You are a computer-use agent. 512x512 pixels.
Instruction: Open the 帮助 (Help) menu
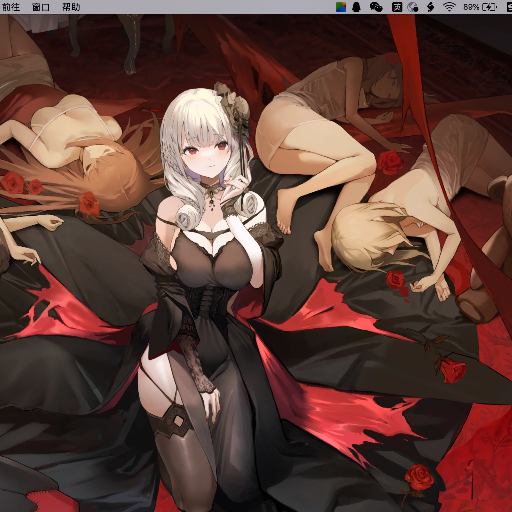click(x=71, y=7)
